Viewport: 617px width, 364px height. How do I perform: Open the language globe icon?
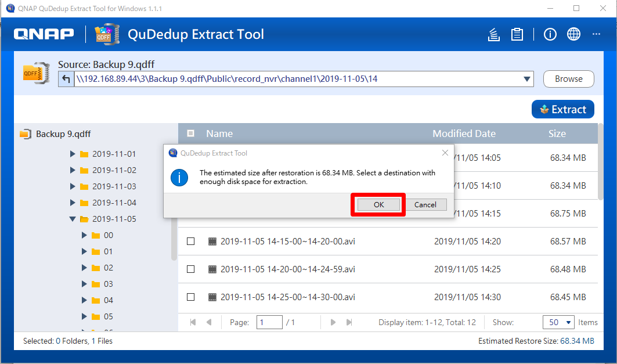[573, 34]
